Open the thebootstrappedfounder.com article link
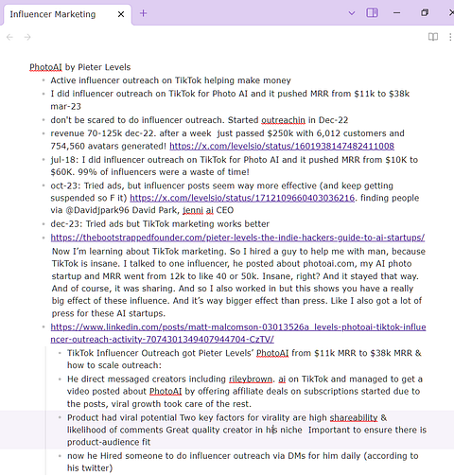Viewport: 454px width, 476px height. pos(237,238)
